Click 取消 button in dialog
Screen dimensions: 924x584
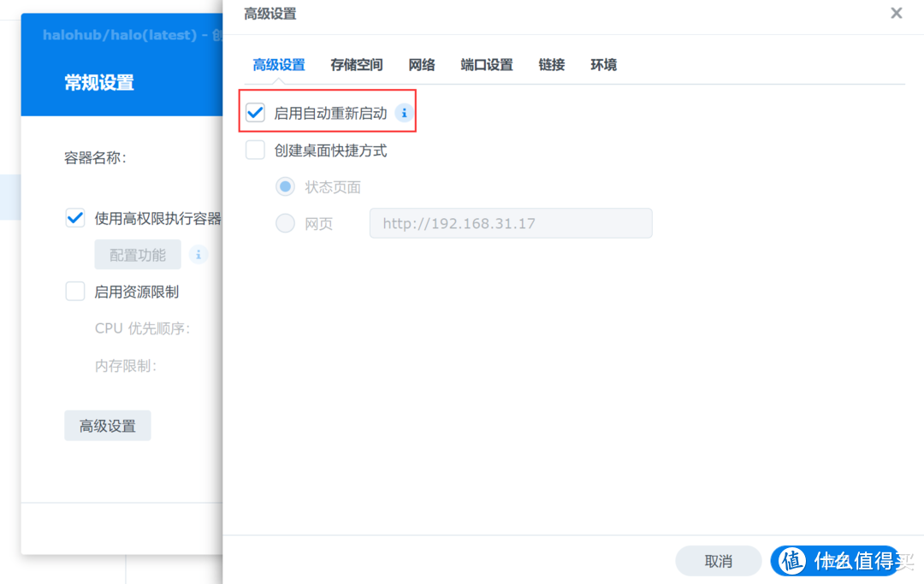[x=719, y=561]
